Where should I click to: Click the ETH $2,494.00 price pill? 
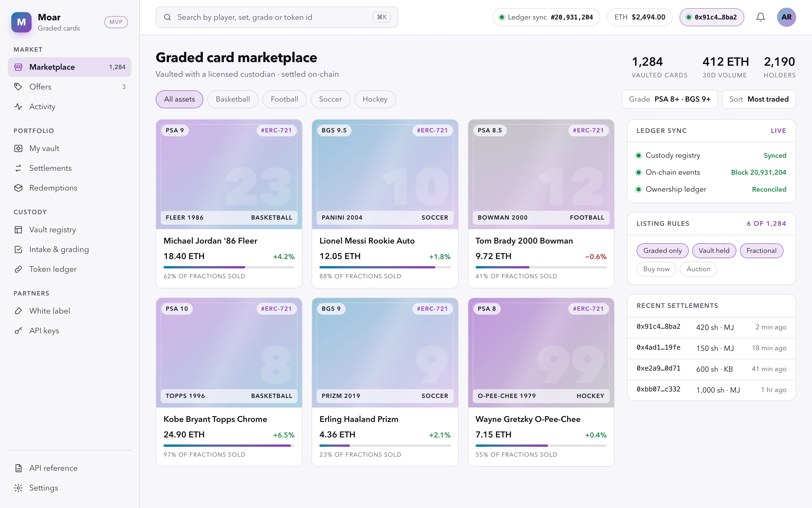click(x=639, y=17)
